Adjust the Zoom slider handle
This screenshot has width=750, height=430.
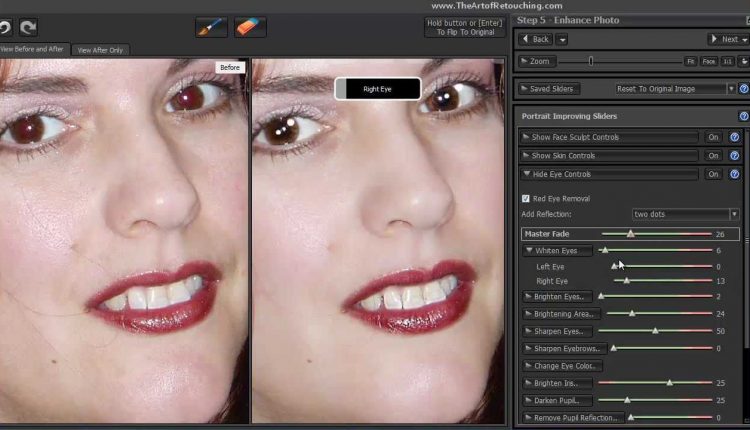pyautogui.click(x=591, y=61)
